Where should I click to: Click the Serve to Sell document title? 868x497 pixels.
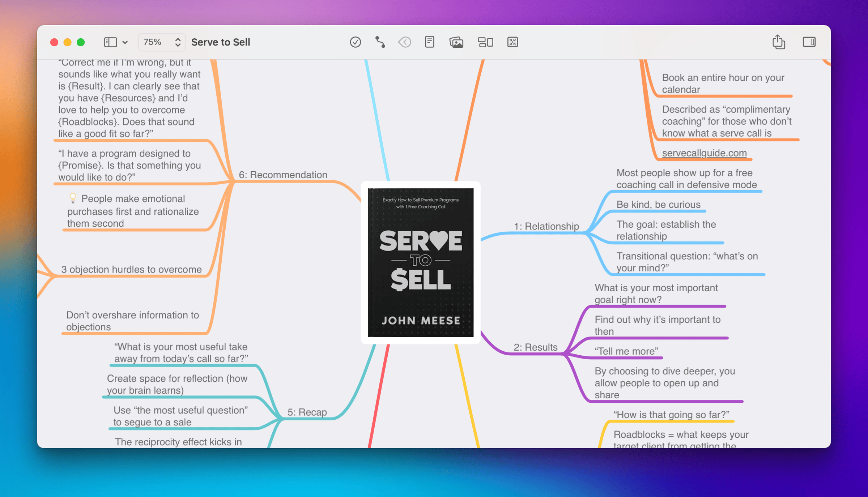pos(221,42)
